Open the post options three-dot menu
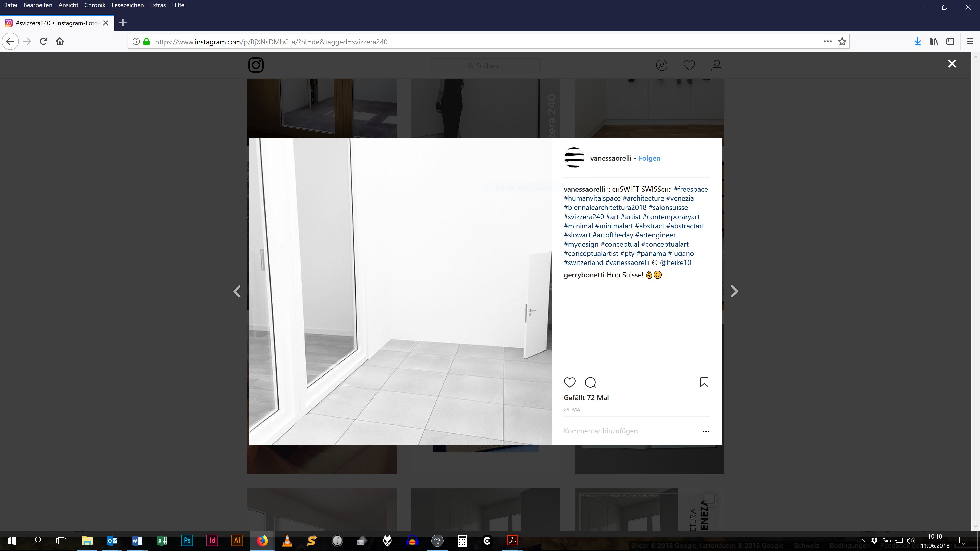Viewport: 980px width, 551px height. tap(706, 431)
